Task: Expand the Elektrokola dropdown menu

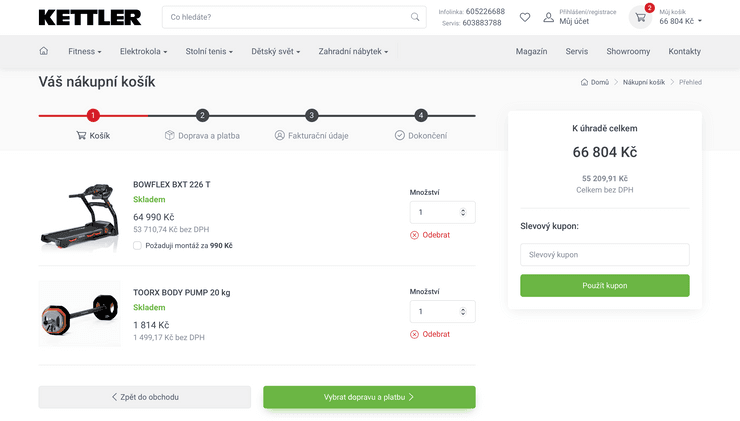Action: pyautogui.click(x=143, y=51)
